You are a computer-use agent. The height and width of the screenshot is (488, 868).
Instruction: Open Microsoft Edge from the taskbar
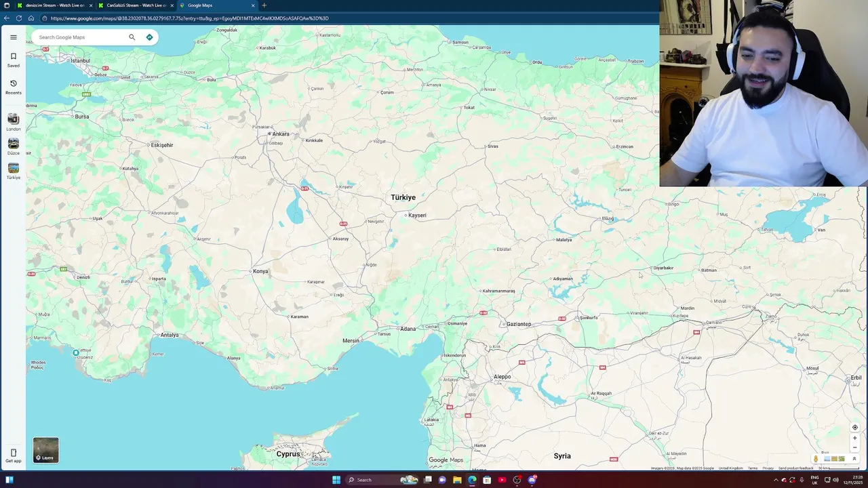click(x=472, y=480)
